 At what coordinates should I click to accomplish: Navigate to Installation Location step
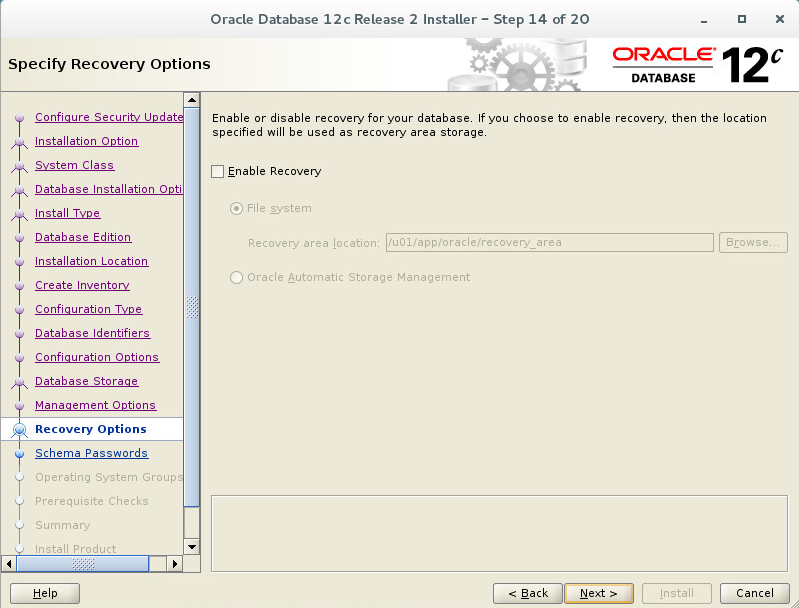tap(92, 261)
